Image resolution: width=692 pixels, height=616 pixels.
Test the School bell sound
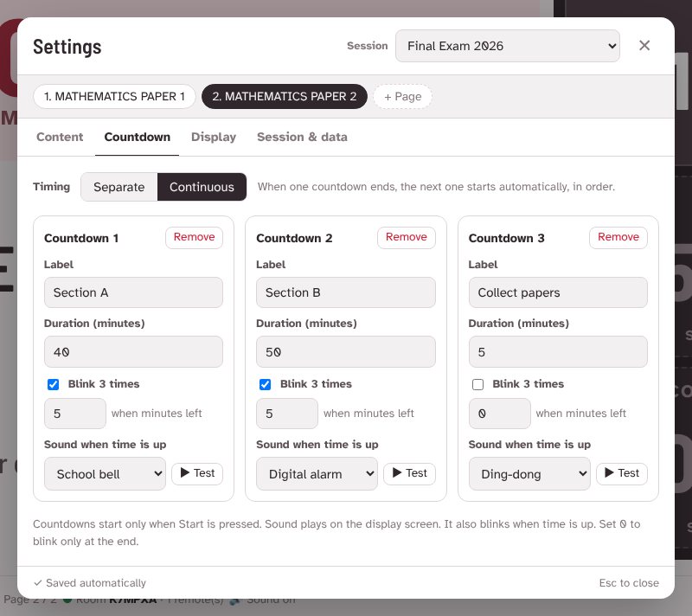coord(197,473)
